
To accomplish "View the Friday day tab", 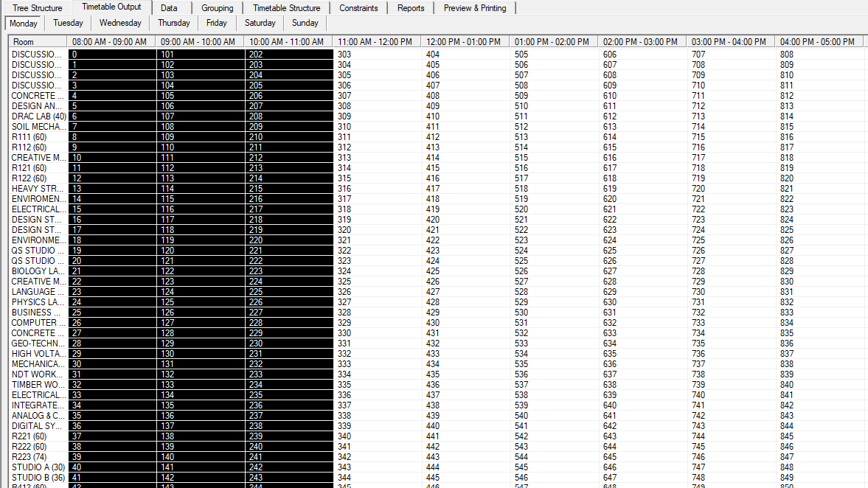I will 216,23.
